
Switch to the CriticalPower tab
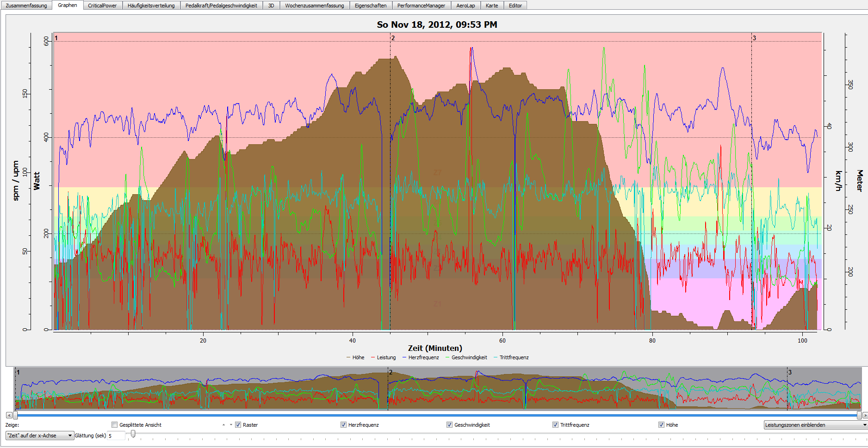click(102, 6)
